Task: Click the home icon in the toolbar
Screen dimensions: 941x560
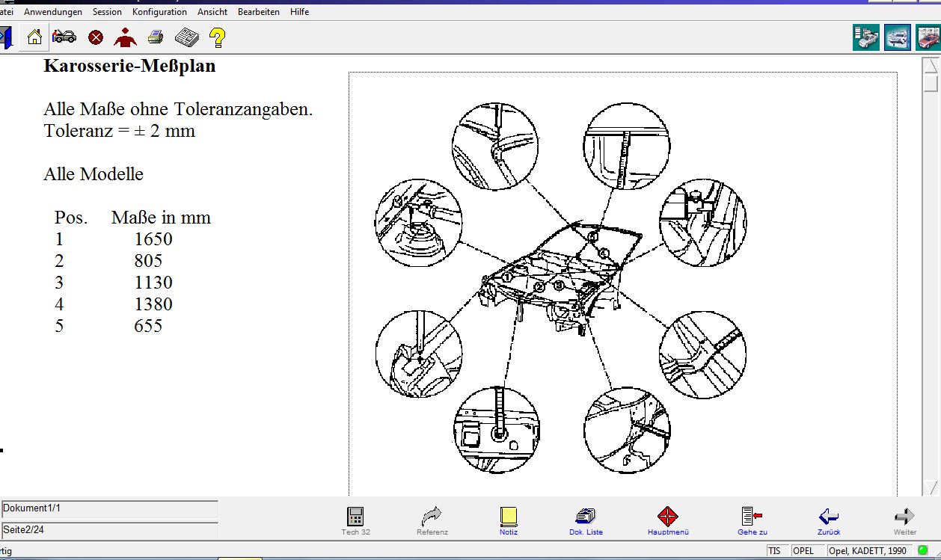Action: click(x=34, y=37)
